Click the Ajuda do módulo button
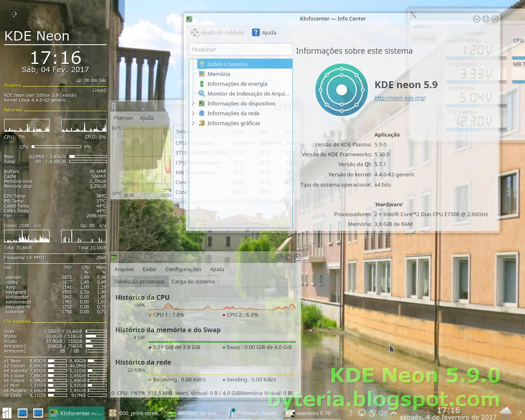 pos(217,32)
